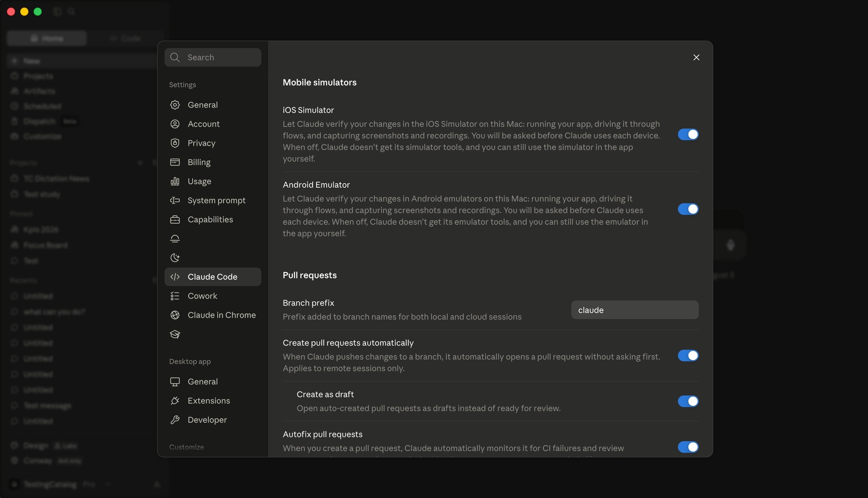
Task: Turn off the Android Emulator toggle
Action: [x=688, y=209]
